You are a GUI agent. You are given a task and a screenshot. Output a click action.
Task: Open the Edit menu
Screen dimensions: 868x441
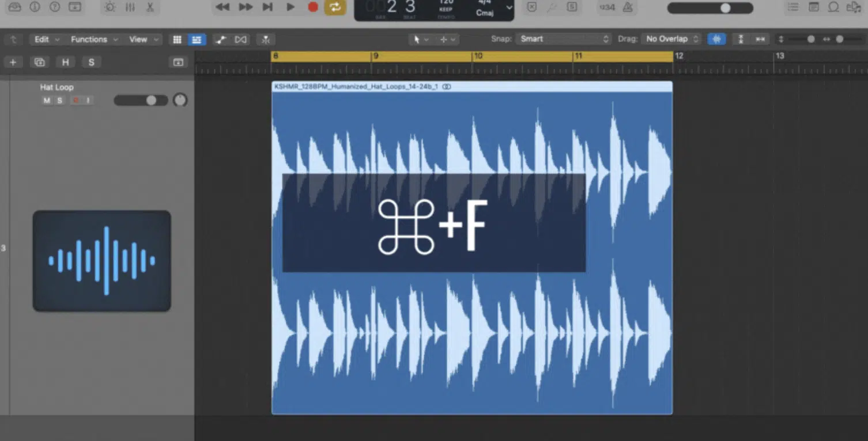[47, 39]
